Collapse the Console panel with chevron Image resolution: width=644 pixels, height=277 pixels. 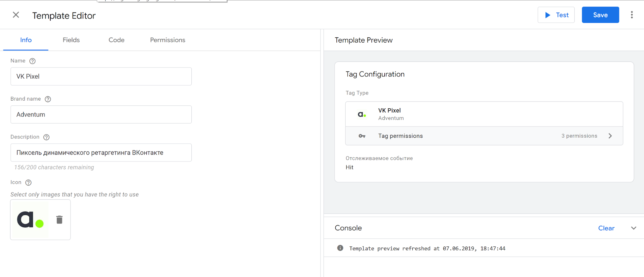pyautogui.click(x=633, y=228)
